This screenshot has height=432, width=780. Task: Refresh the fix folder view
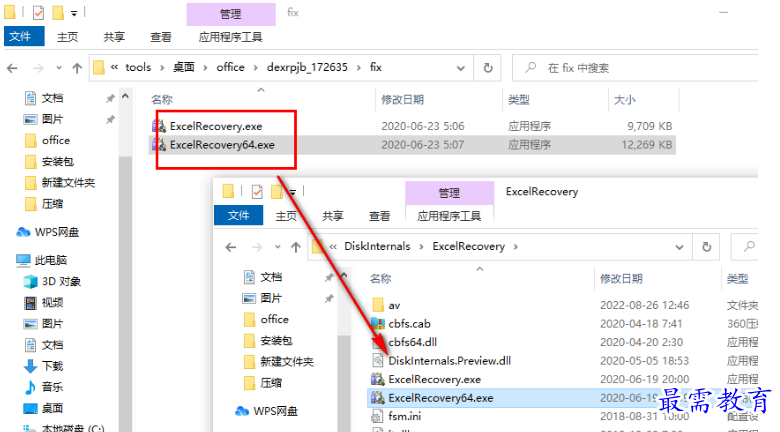click(488, 68)
